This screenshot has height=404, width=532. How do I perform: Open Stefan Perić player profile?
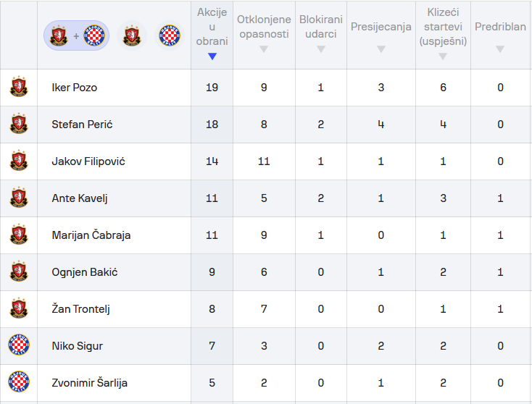coord(82,125)
